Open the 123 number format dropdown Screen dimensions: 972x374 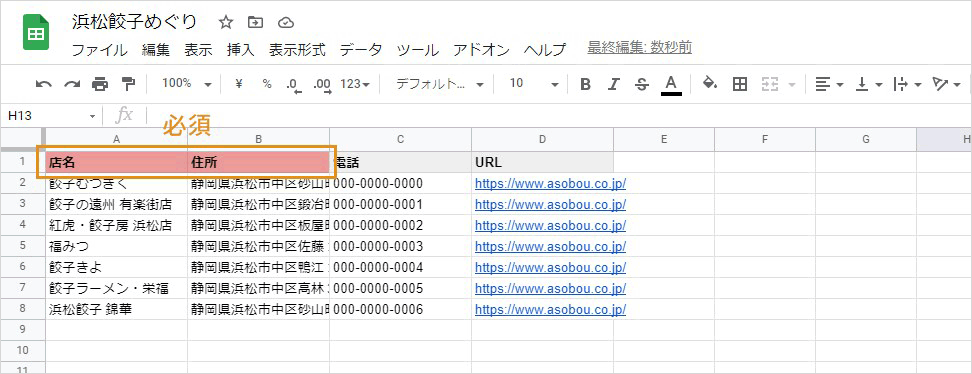356,84
